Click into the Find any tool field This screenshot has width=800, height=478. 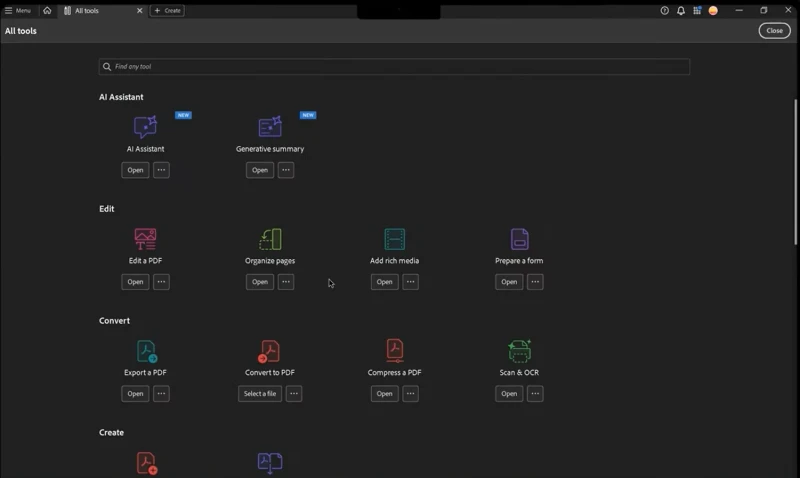point(394,66)
